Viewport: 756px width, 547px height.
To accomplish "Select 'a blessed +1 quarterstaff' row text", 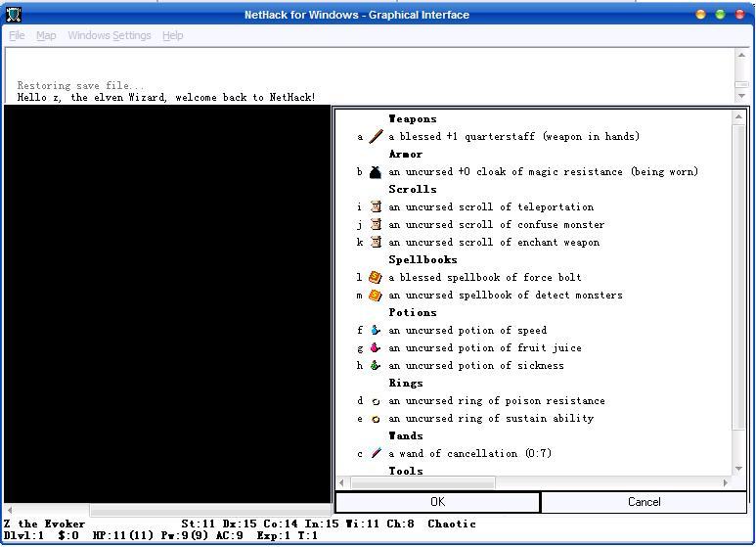I will tap(514, 137).
